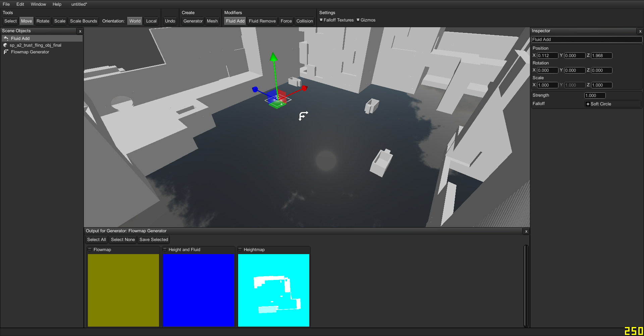Activate the Scale Bounds tool
The width and height of the screenshot is (644, 336).
click(x=84, y=21)
